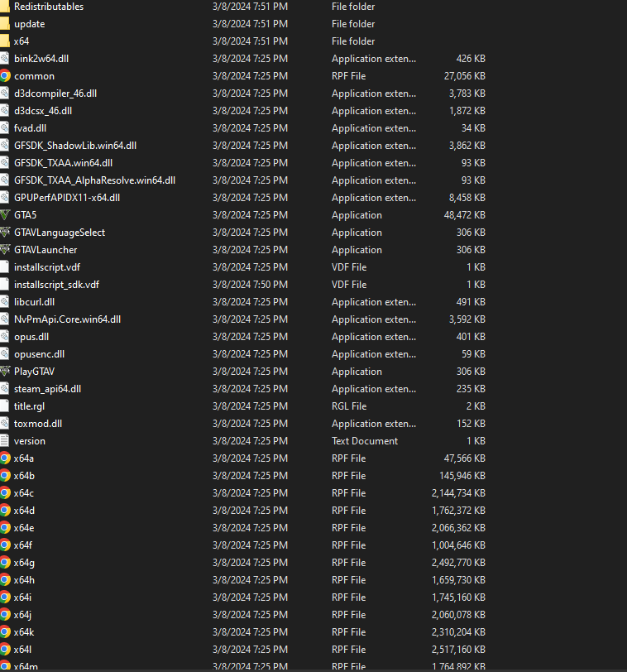The height and width of the screenshot is (672, 627).
Task: Select the d3dcsx_46.dll file name
Action: [x=43, y=111]
